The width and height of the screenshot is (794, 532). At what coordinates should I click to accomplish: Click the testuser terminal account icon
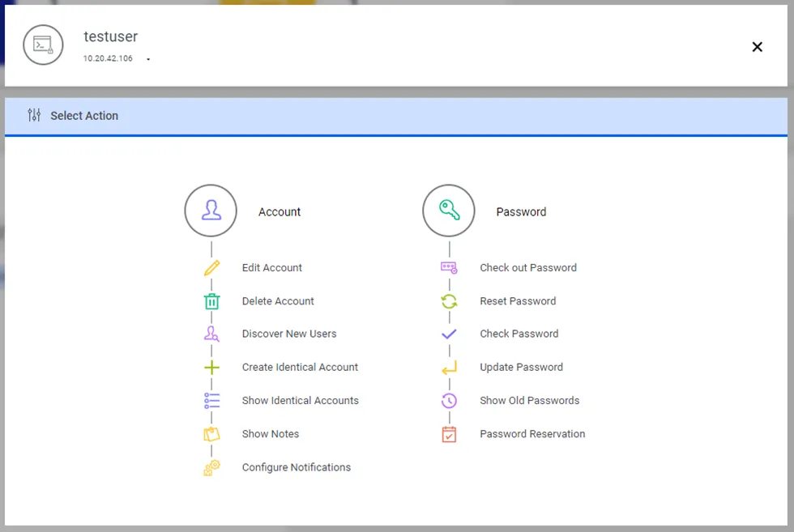point(43,45)
